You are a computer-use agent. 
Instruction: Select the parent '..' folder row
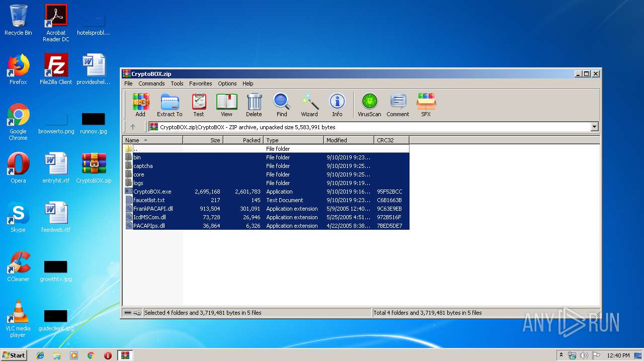click(266, 149)
